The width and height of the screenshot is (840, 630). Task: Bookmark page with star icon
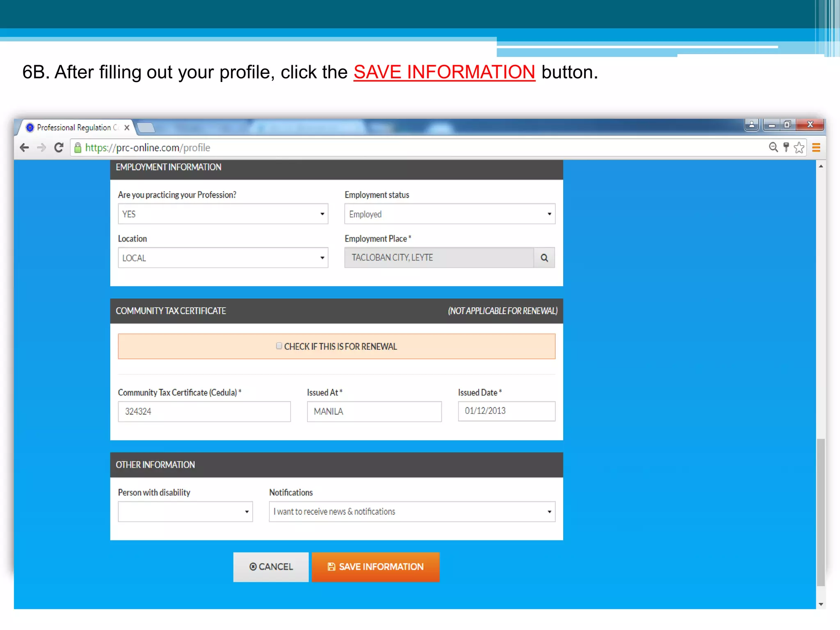(x=799, y=147)
